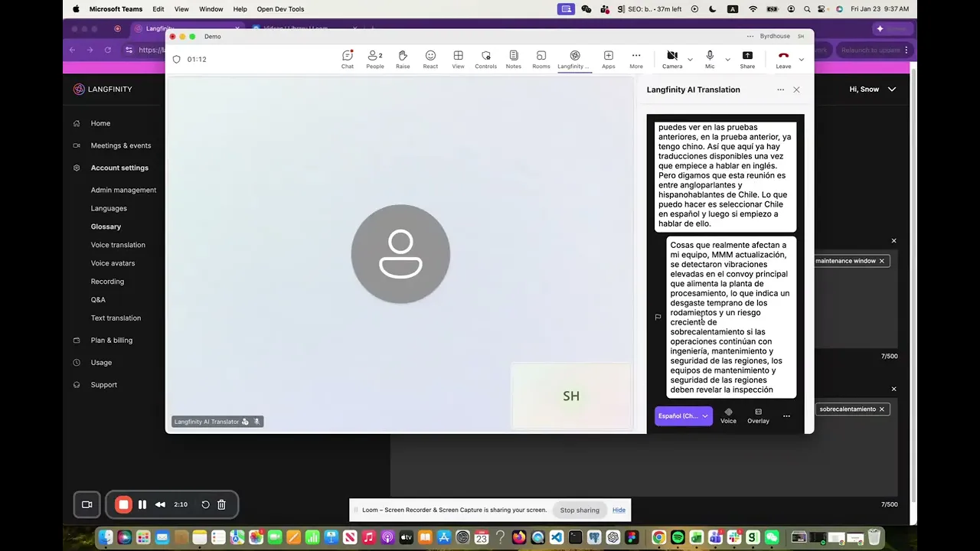The image size is (980, 551).
Task: Open Q&A settings
Action: [x=98, y=300]
